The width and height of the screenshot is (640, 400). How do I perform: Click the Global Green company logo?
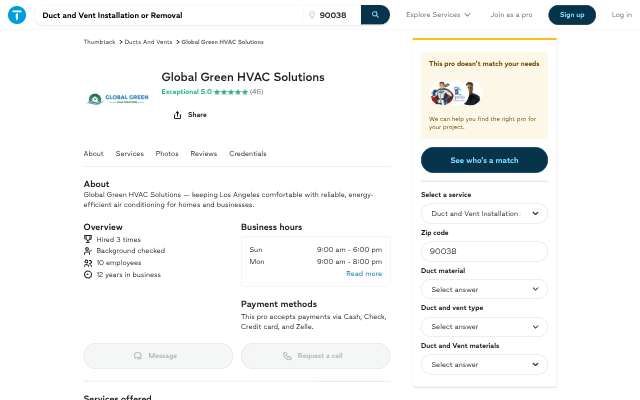118,98
